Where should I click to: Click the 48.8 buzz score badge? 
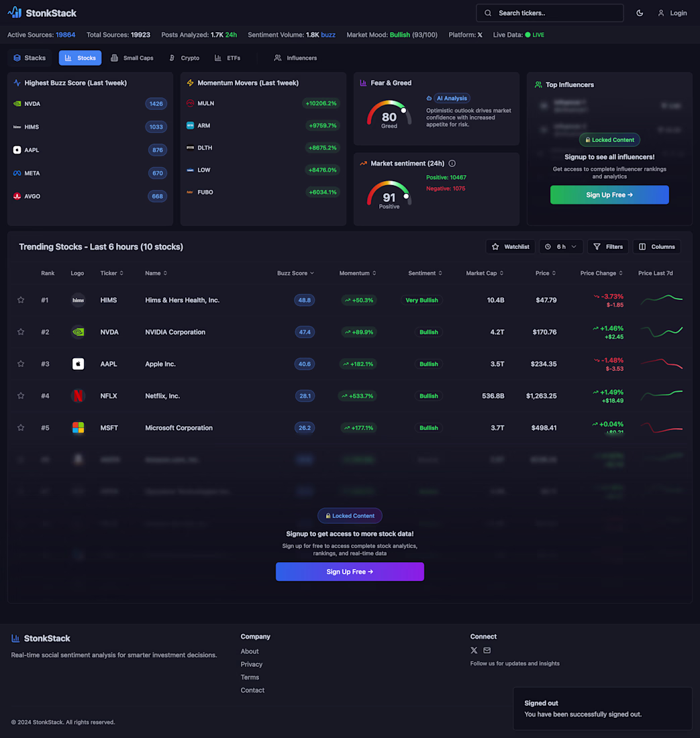304,301
